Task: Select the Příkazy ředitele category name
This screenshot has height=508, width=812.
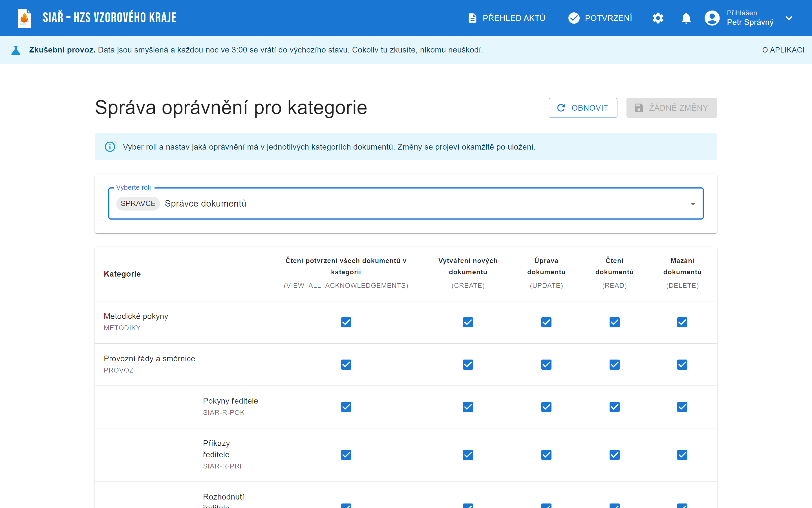Action: pos(217,449)
